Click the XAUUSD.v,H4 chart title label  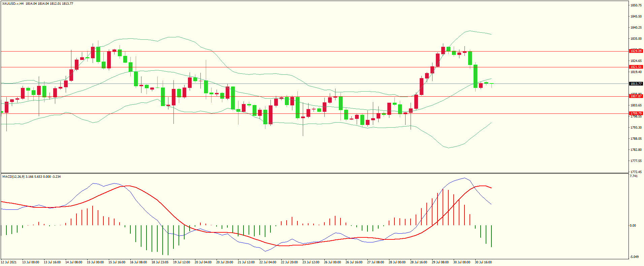(12, 4)
